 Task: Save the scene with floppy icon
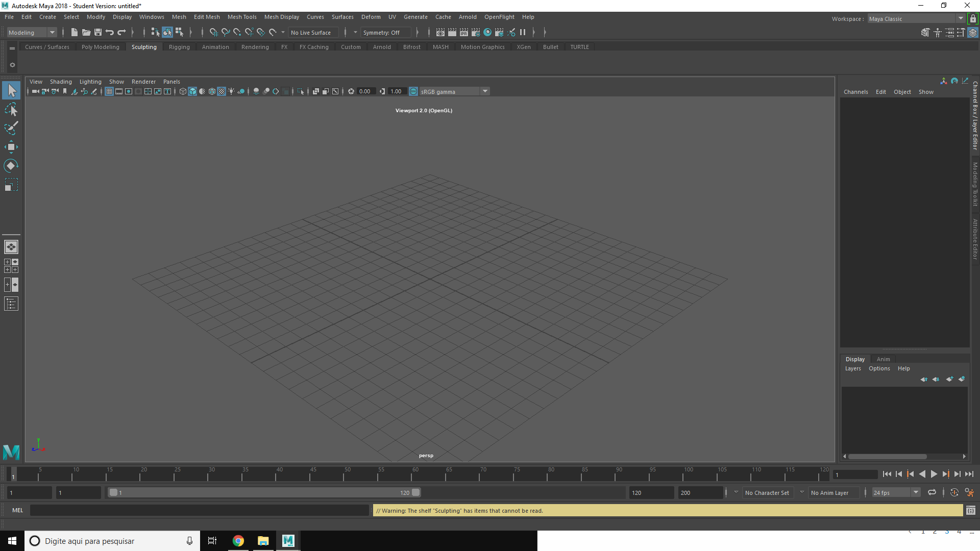pos(98,32)
